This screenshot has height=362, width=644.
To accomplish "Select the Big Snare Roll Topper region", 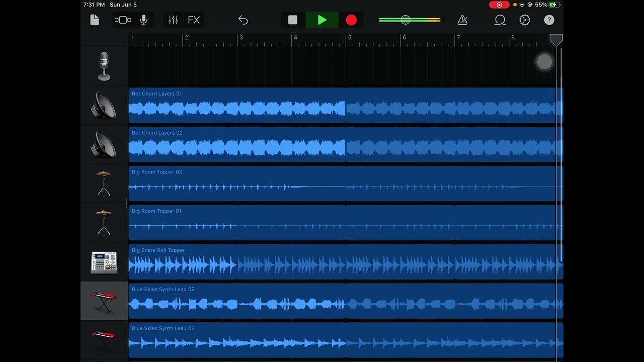I will [x=346, y=262].
